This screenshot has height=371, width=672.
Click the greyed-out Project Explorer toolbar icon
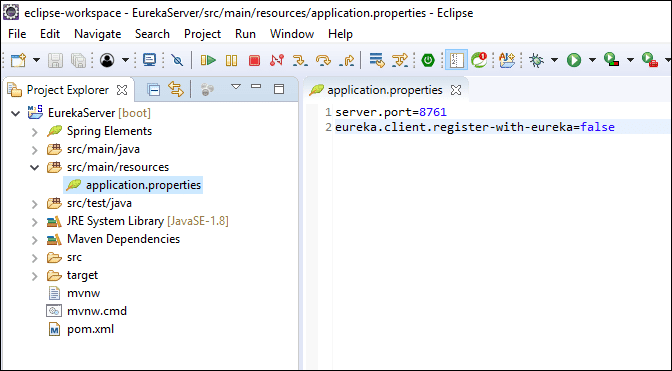pos(207,90)
